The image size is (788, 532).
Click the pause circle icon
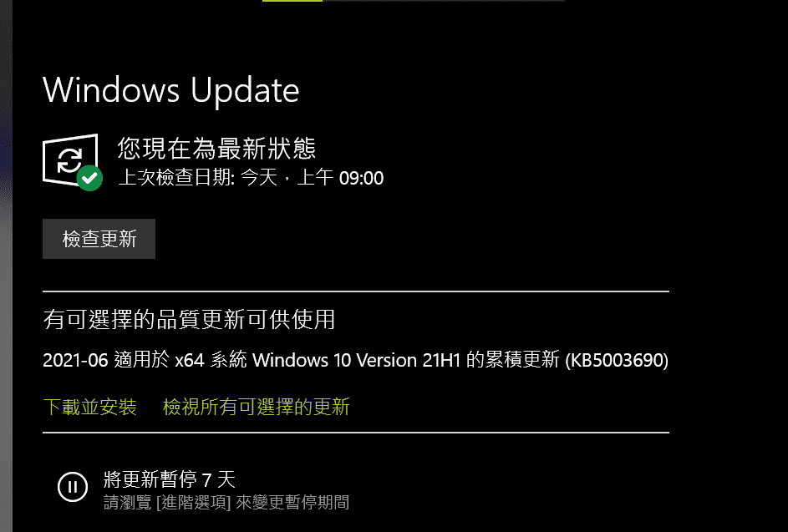[73, 486]
